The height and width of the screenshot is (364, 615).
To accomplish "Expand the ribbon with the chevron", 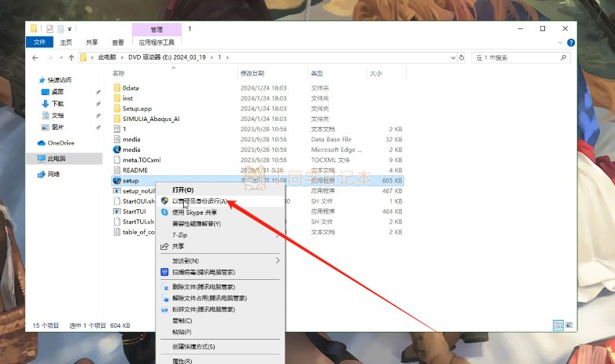I will point(560,42).
